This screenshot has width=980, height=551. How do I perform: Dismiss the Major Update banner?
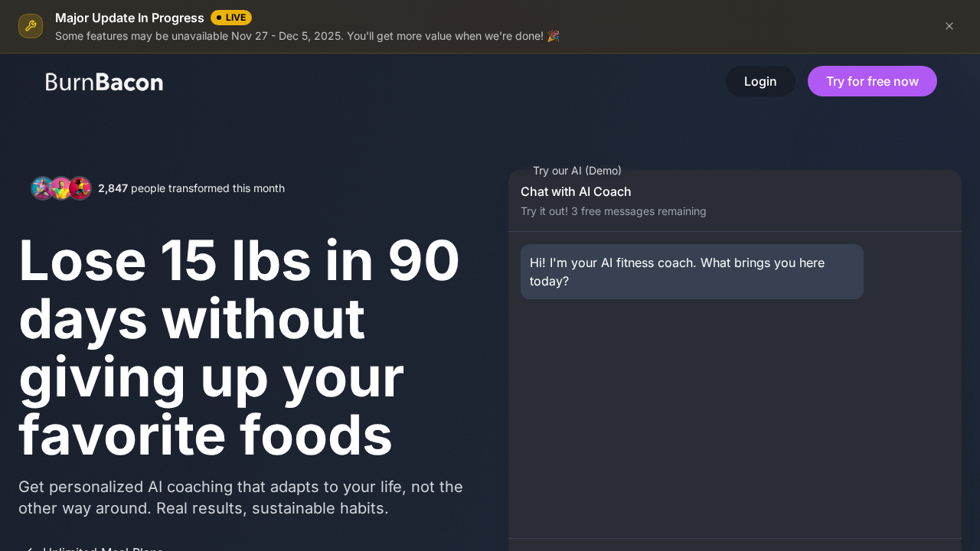(x=949, y=26)
